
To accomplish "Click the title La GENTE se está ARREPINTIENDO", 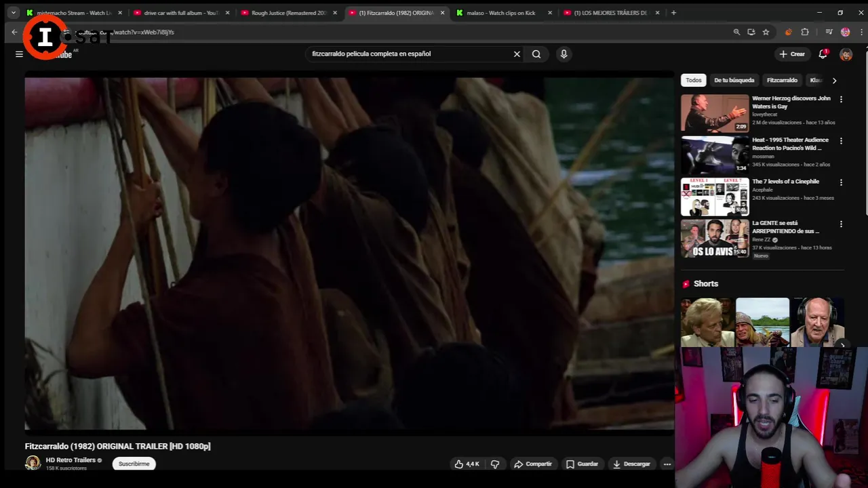I will [786, 227].
